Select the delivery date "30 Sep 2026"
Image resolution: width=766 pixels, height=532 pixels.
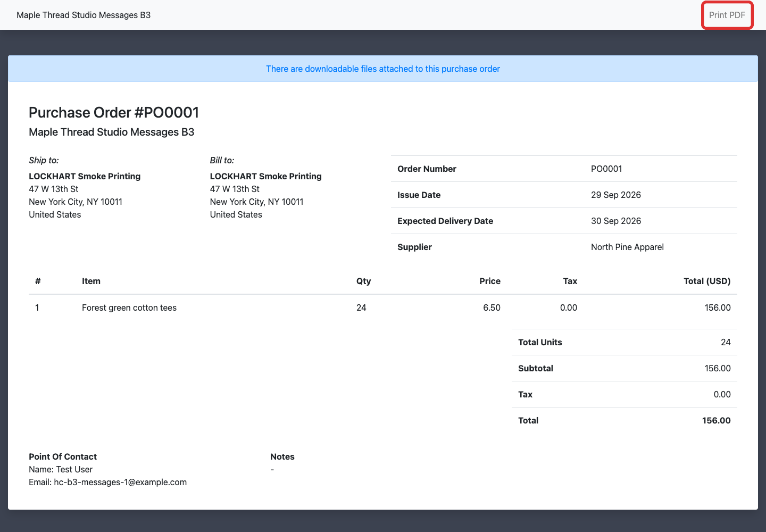click(x=616, y=221)
